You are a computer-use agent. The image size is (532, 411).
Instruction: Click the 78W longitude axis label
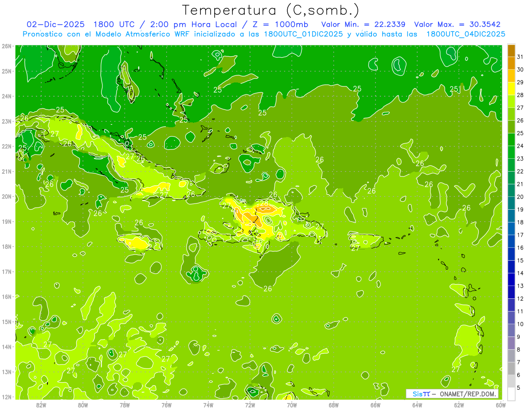click(x=125, y=405)
